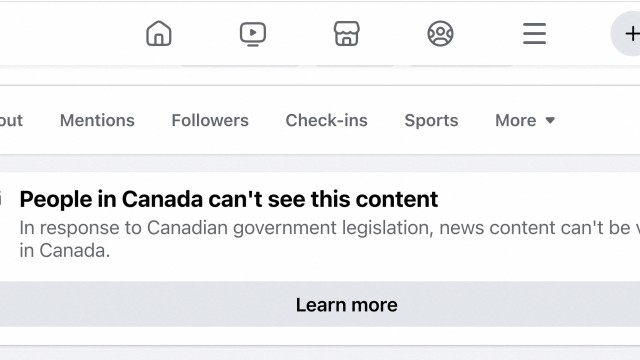This screenshot has height=360, width=640.
Task: Go to the Facebook Home feed icon
Action: pos(159,33)
